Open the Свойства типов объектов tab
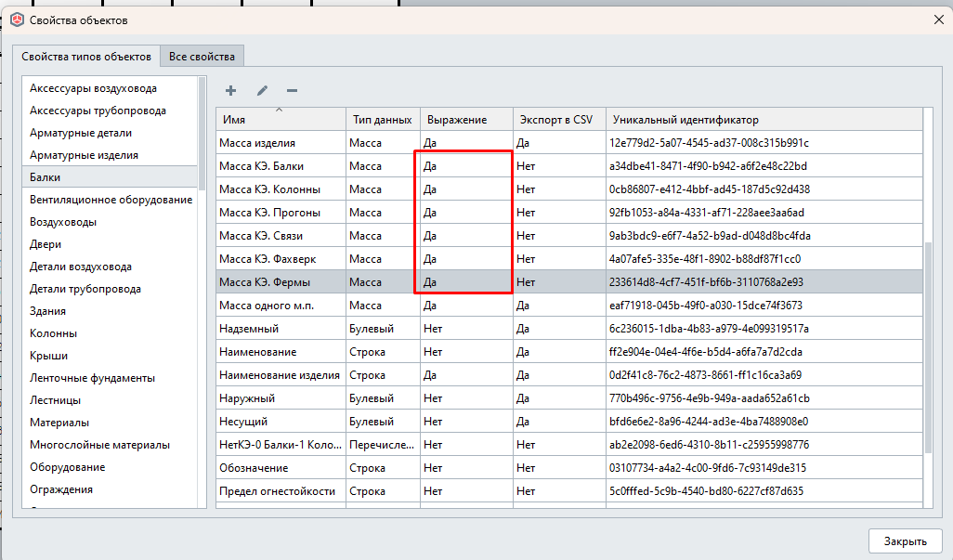Image resolution: width=953 pixels, height=560 pixels. pyautogui.click(x=86, y=57)
